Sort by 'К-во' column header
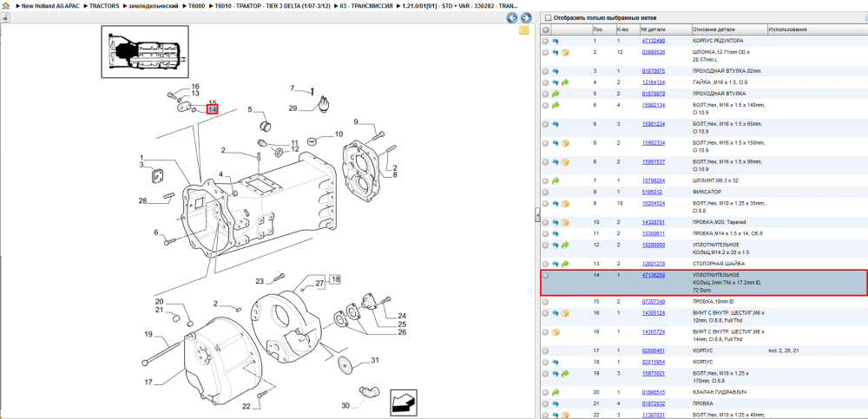Image resolution: width=868 pixels, height=419 pixels. 621,29
